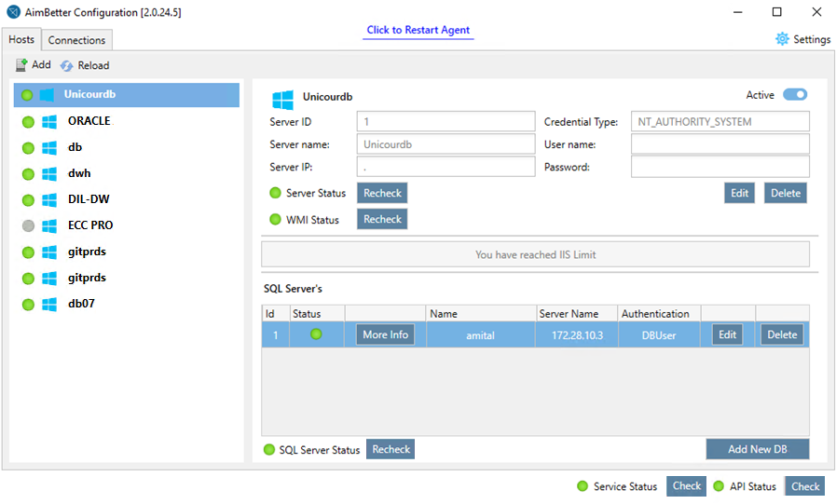Click the Server Name column header
The height and width of the screenshot is (504, 836).
tap(577, 314)
